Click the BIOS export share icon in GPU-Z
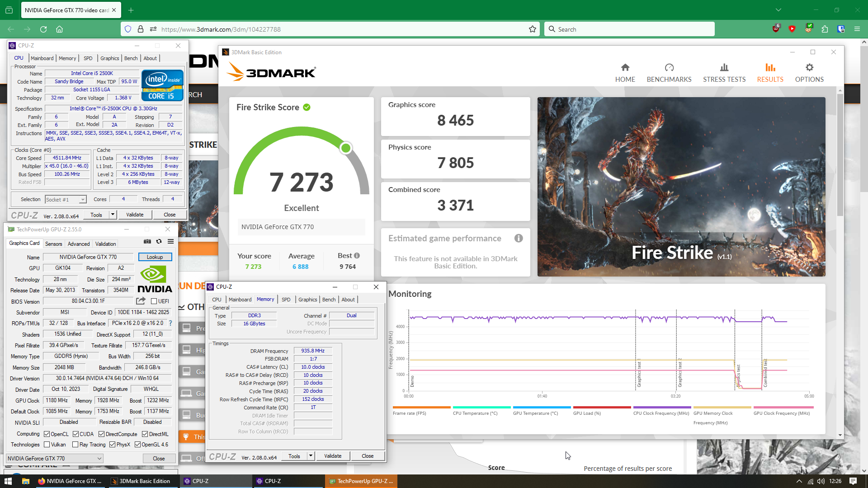868x488 pixels. point(141,301)
